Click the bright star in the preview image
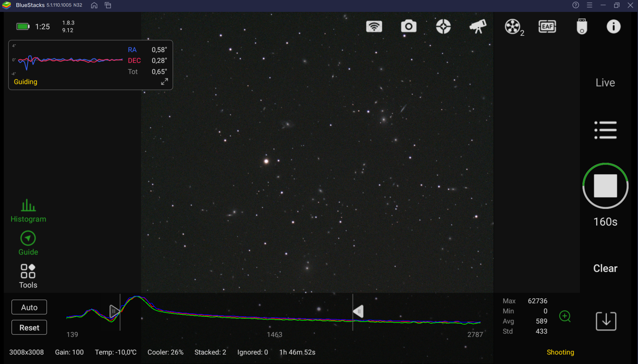Screen dimensions: 638x364 click(266, 161)
